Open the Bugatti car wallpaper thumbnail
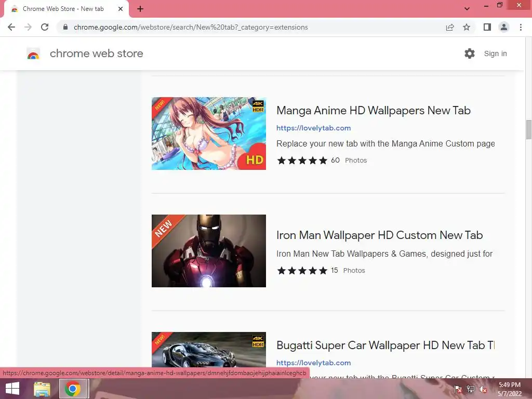This screenshot has width=532, height=399. [209, 350]
